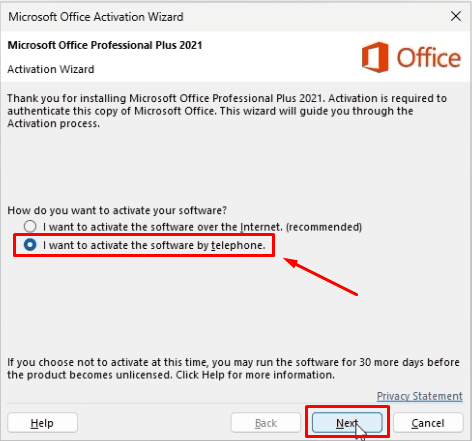Screen dimensions: 472x441
Task: Select the activate by telephone radio button
Action: pyautogui.click(x=30, y=245)
